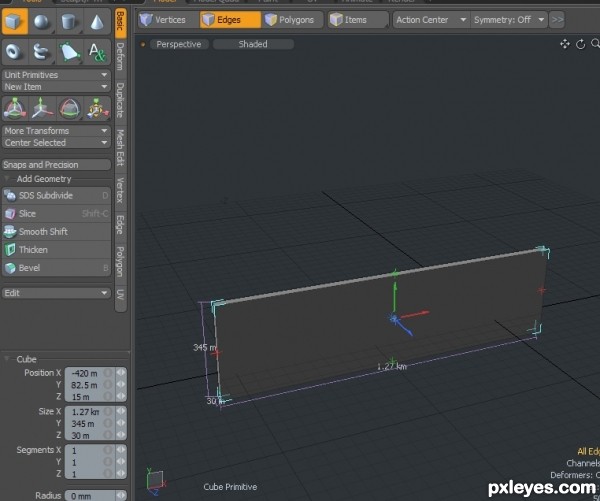Activate the Scale tool icon
Viewport: 600px width, 501px height.
pyautogui.click(x=97, y=108)
